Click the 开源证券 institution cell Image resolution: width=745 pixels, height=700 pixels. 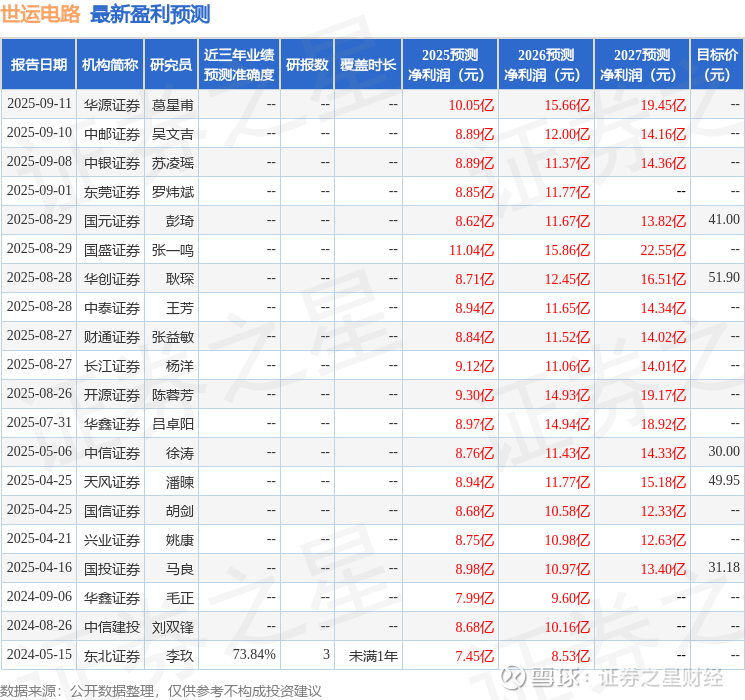pos(112,395)
